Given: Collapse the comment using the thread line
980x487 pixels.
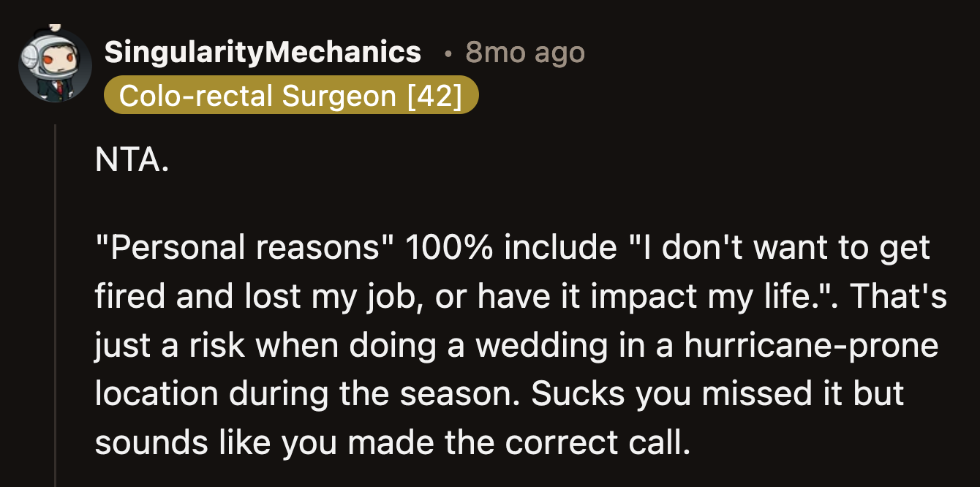Looking at the screenshot, I should [56, 307].
